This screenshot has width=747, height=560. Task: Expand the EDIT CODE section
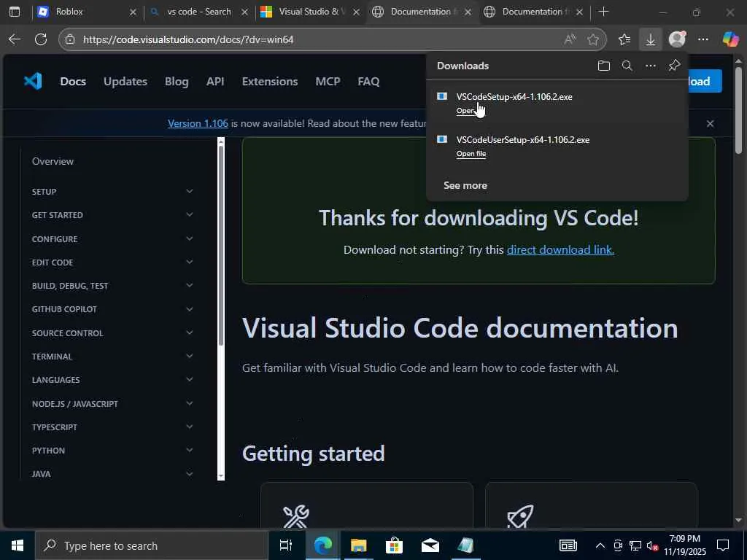[190, 262]
